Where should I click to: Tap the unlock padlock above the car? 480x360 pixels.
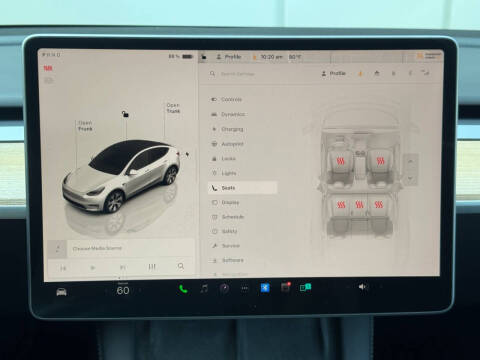click(x=125, y=114)
